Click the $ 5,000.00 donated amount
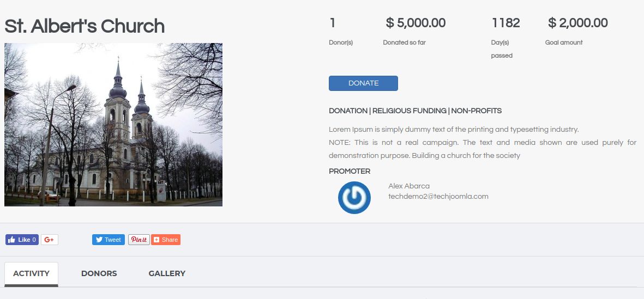This screenshot has width=644, height=299. coord(416,23)
